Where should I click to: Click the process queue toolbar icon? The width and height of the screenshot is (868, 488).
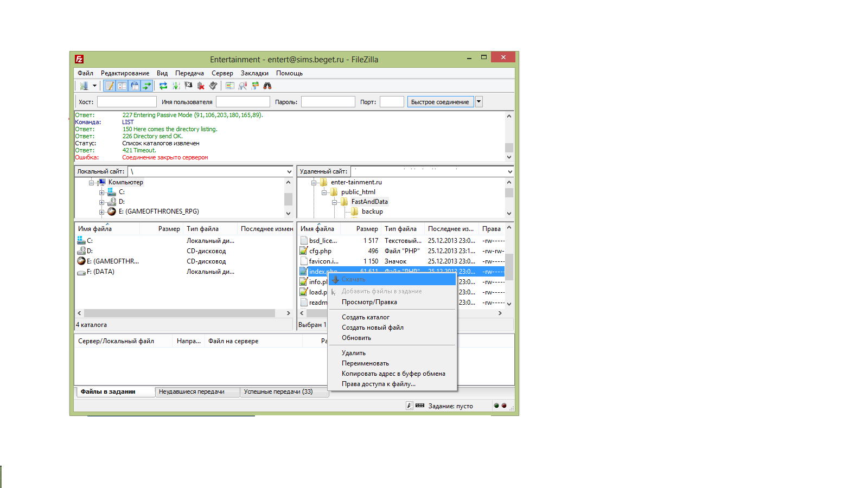[x=176, y=86]
